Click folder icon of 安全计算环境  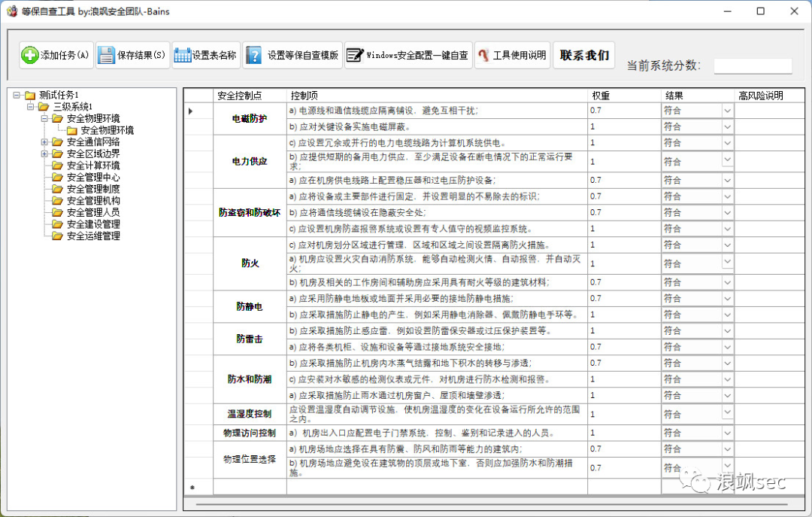(x=57, y=166)
